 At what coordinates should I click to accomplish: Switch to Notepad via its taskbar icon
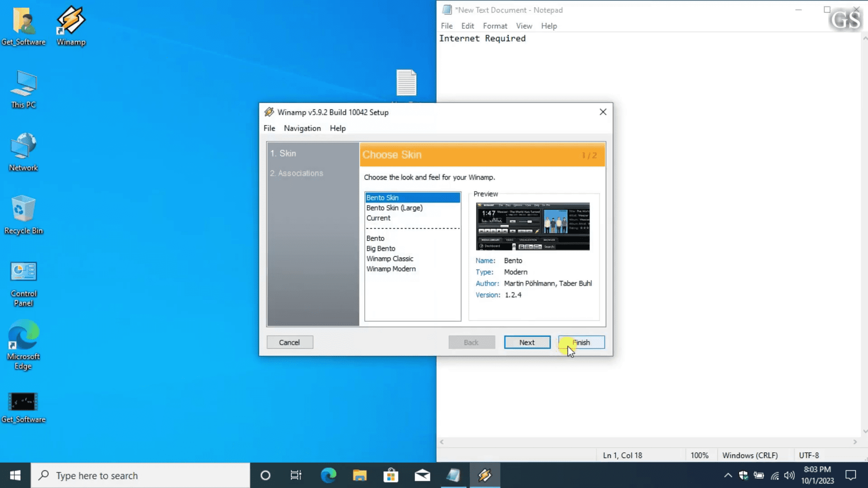453,475
